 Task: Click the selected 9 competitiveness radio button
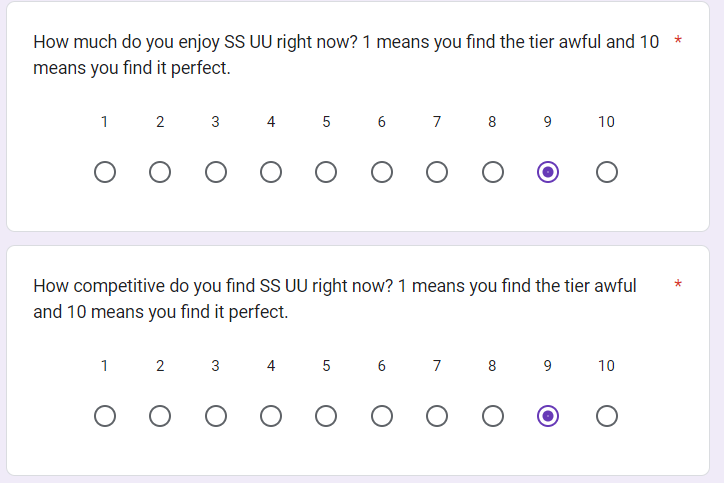click(548, 416)
